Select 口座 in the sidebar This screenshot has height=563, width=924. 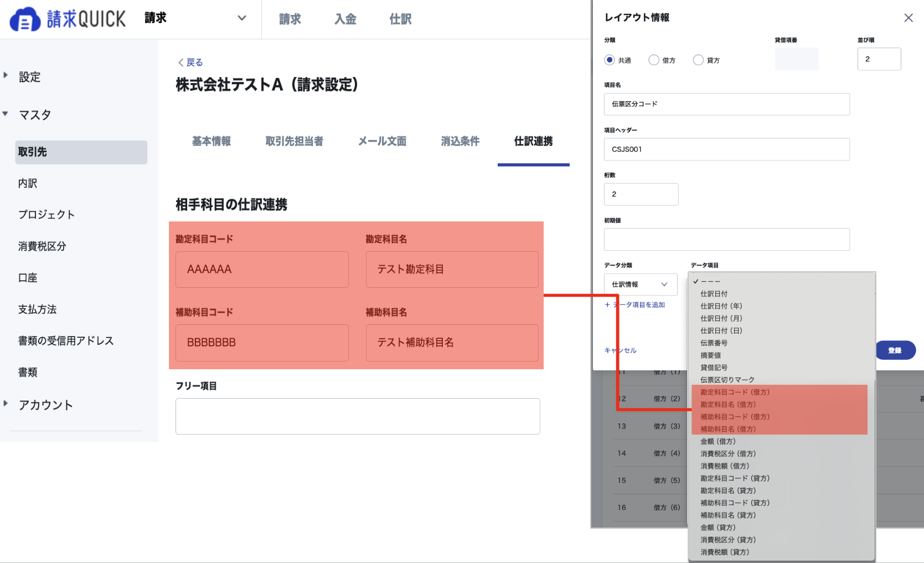pyautogui.click(x=28, y=278)
